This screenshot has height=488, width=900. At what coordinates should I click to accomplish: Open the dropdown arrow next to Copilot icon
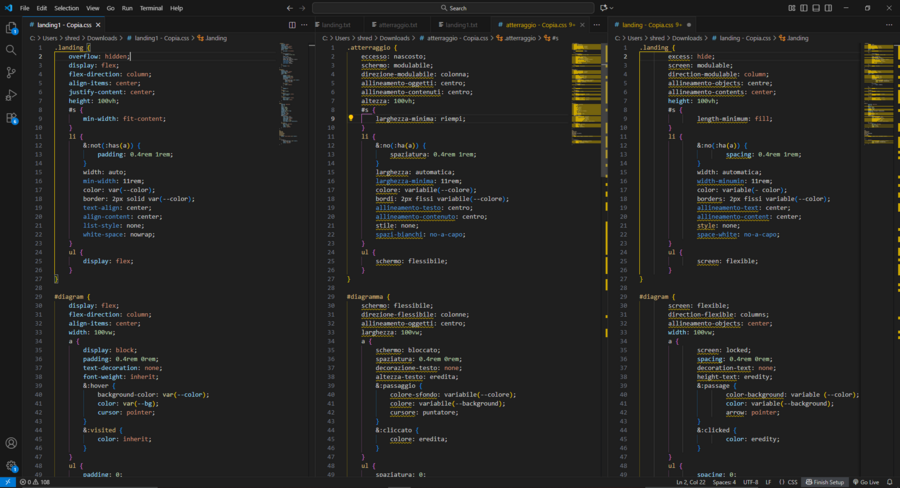[x=612, y=8]
